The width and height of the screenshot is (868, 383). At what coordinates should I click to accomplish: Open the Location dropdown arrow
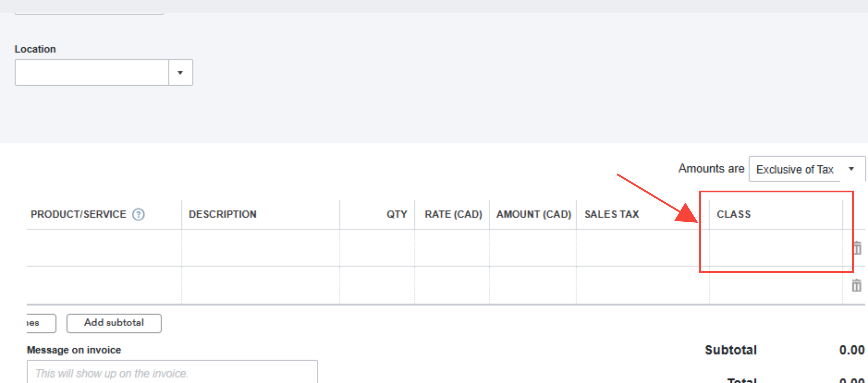[180, 73]
